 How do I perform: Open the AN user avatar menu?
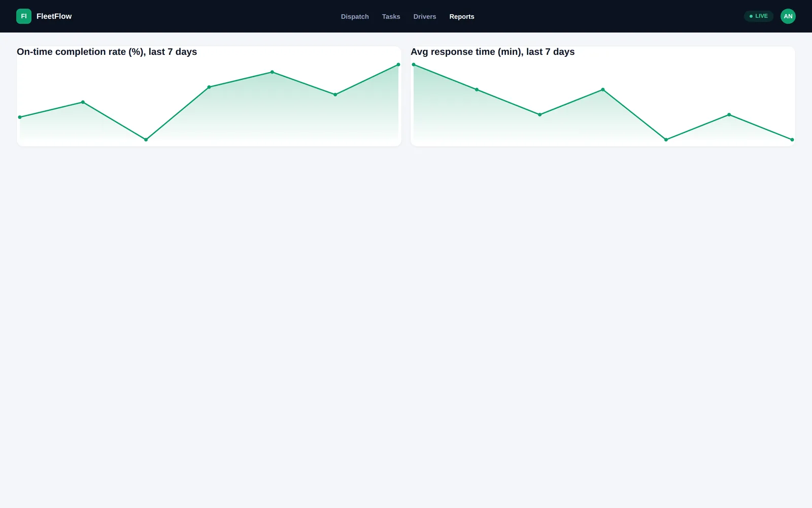click(788, 16)
